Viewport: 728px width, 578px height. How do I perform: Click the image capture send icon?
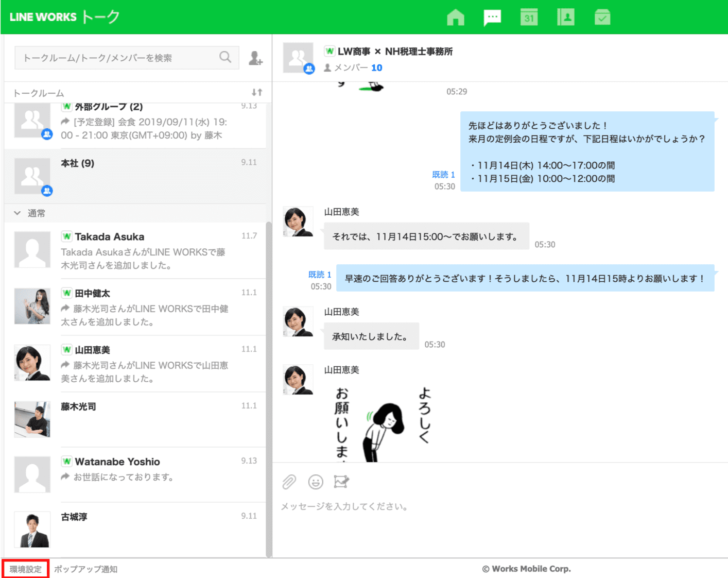click(341, 482)
